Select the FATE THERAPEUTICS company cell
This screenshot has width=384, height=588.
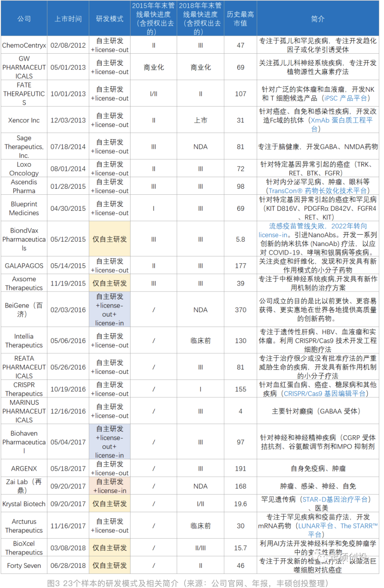[24, 94]
